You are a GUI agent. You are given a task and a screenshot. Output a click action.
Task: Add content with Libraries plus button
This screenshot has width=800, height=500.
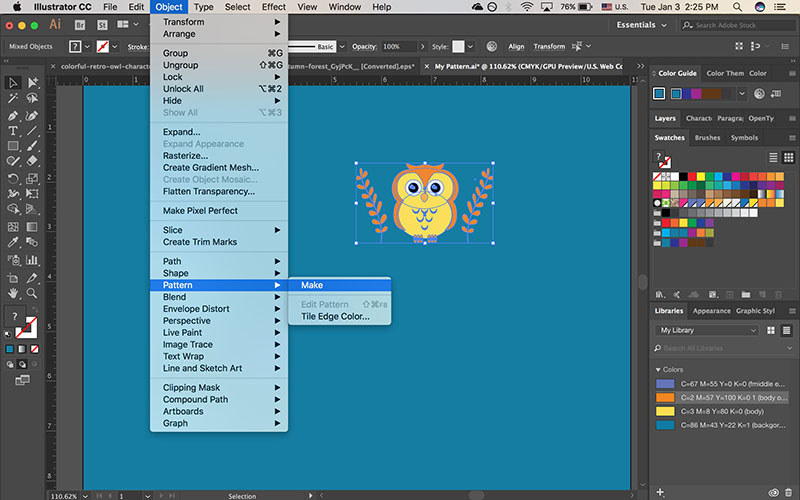660,492
